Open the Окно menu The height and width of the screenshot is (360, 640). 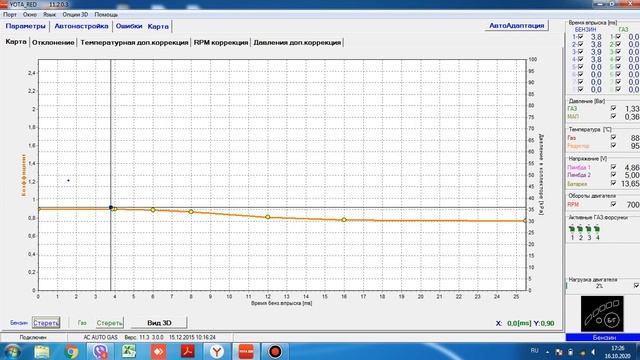pos(29,14)
